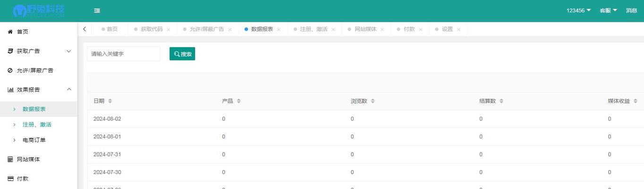Click the 2024-08-02 date cell
644x189 pixels.
(107, 119)
